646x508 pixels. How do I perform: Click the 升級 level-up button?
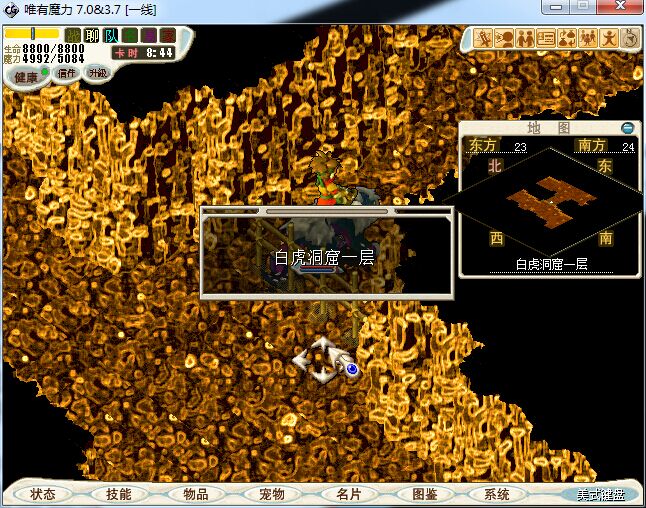click(x=97, y=73)
